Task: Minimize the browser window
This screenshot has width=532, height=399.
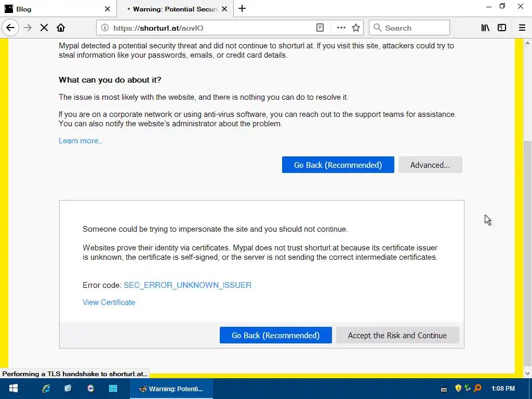Action: tap(488, 6)
